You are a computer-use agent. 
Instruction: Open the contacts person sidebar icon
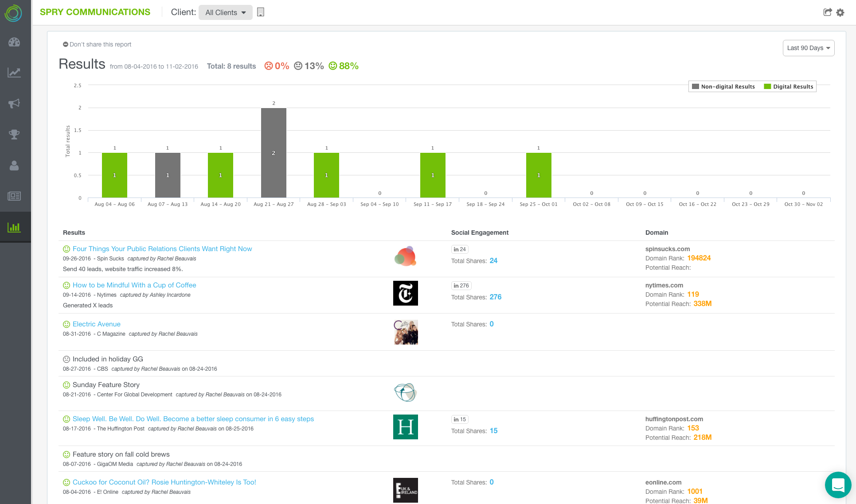coord(14,166)
